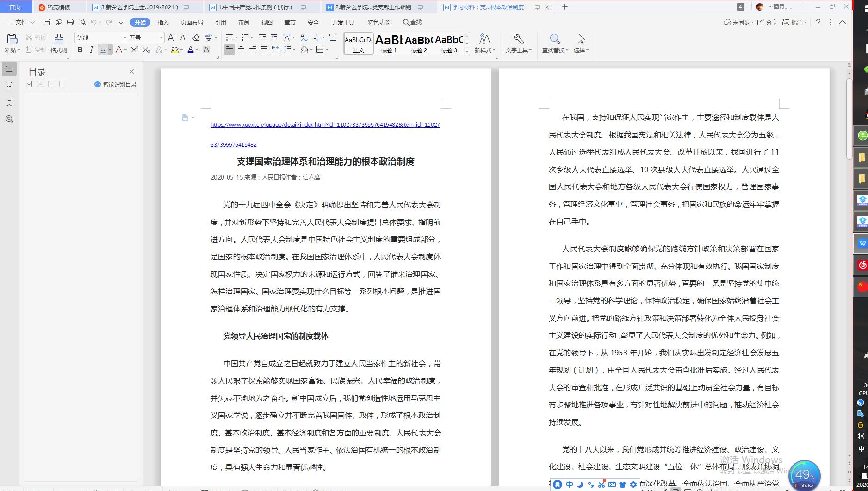Click the print icon in quick access toolbar
The height and width of the screenshot is (491, 868).
pos(70,22)
